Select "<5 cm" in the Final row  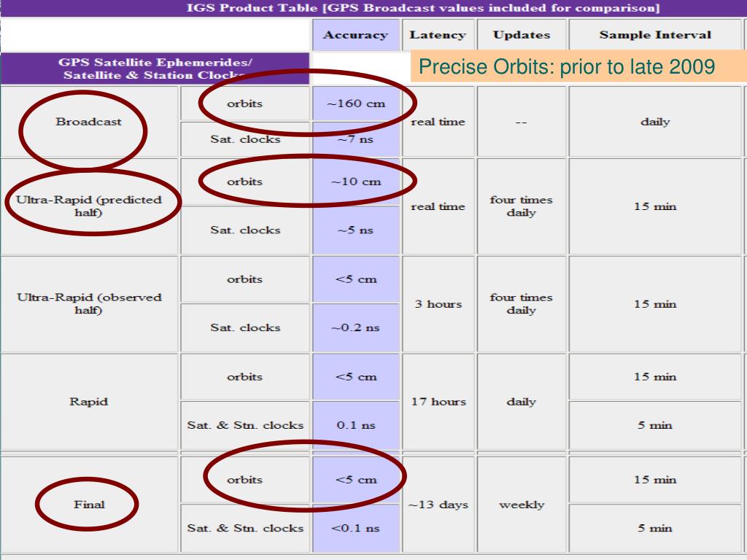coord(356,480)
